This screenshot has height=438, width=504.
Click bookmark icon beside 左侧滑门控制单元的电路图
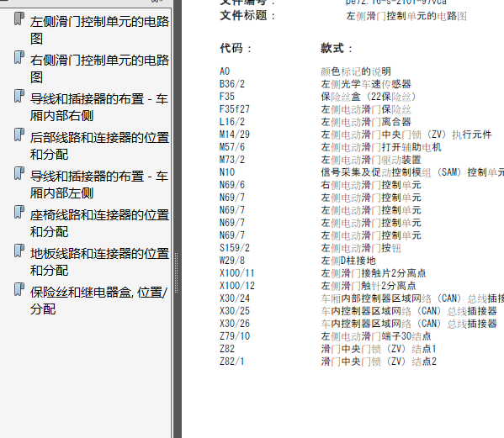[19, 18]
